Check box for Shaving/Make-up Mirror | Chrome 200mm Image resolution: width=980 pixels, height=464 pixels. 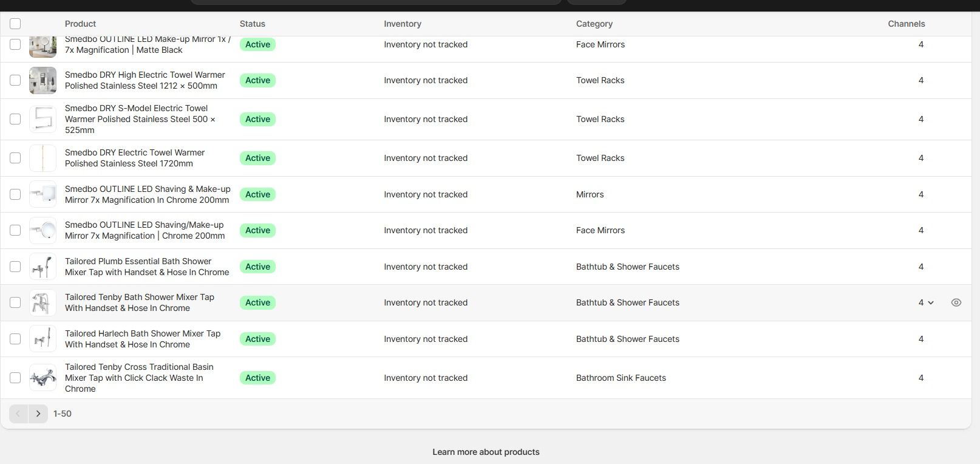(15, 230)
